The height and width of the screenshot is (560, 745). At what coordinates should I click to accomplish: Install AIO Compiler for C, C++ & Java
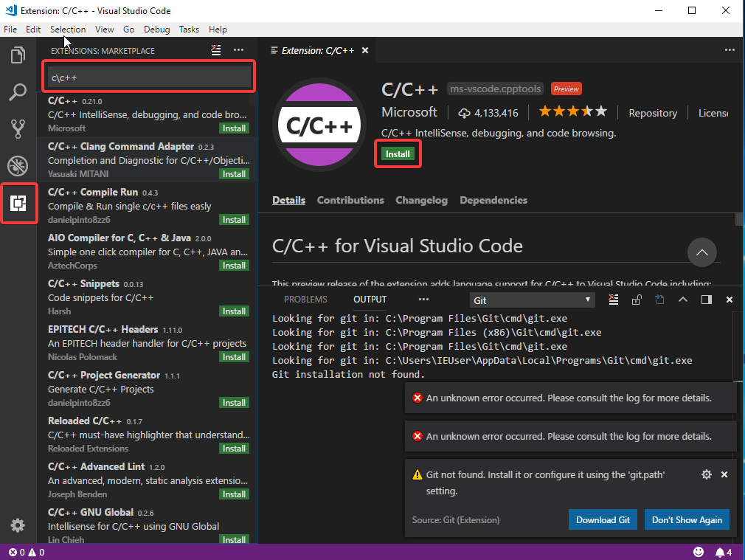[x=235, y=266]
